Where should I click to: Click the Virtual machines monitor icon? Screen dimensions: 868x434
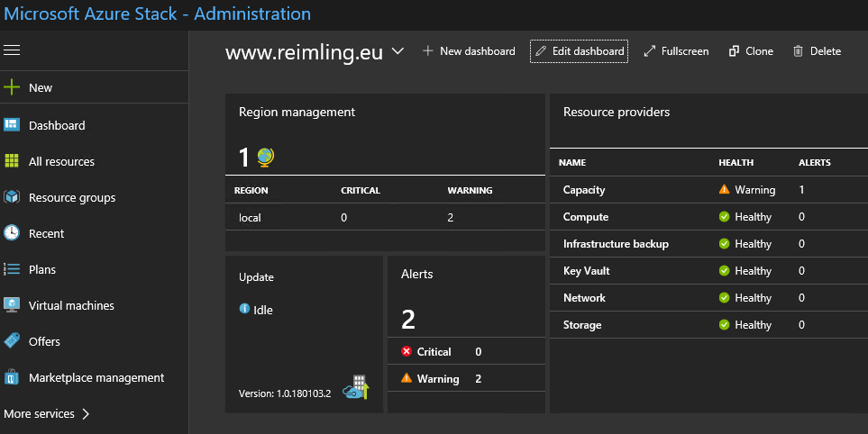(x=12, y=305)
